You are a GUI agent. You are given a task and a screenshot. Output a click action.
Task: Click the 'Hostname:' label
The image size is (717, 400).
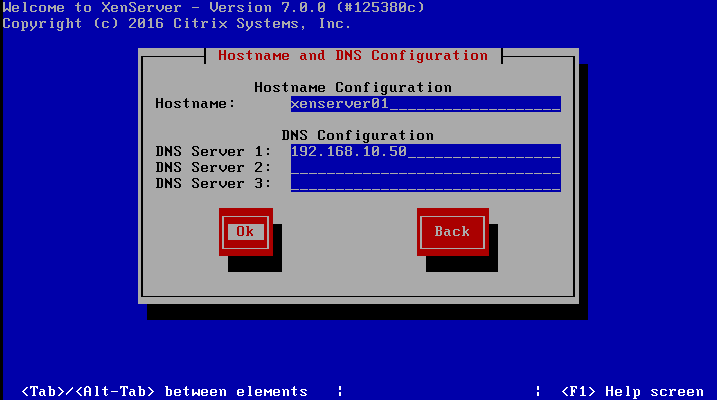pyautogui.click(x=195, y=104)
